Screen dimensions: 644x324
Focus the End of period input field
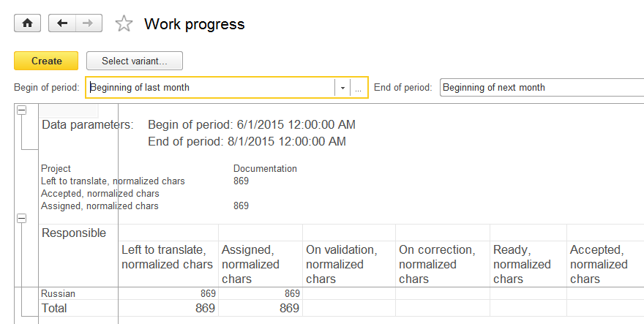point(542,88)
